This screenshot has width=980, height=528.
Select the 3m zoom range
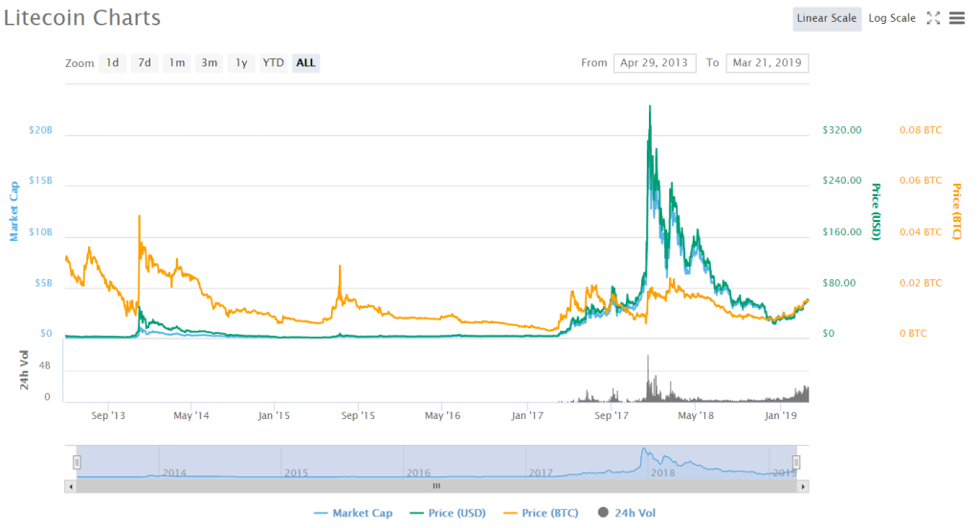click(209, 63)
